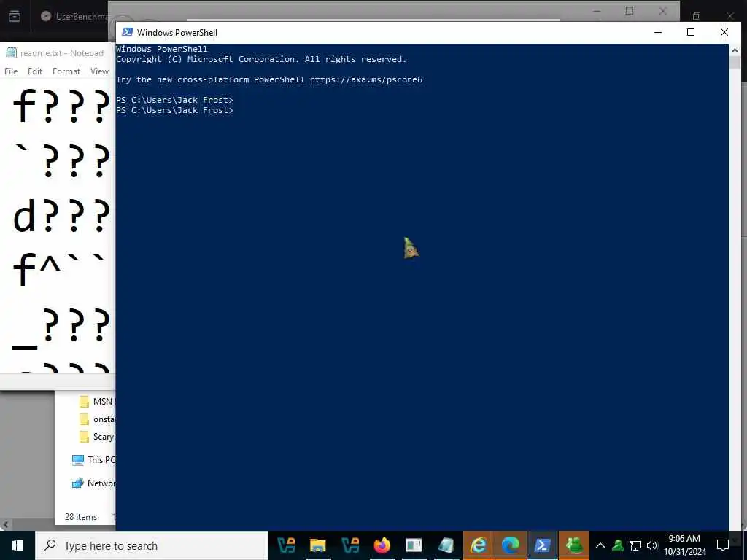The image size is (747, 560).
Task: Minimize the Windows PowerShell window
Action: pyautogui.click(x=658, y=32)
